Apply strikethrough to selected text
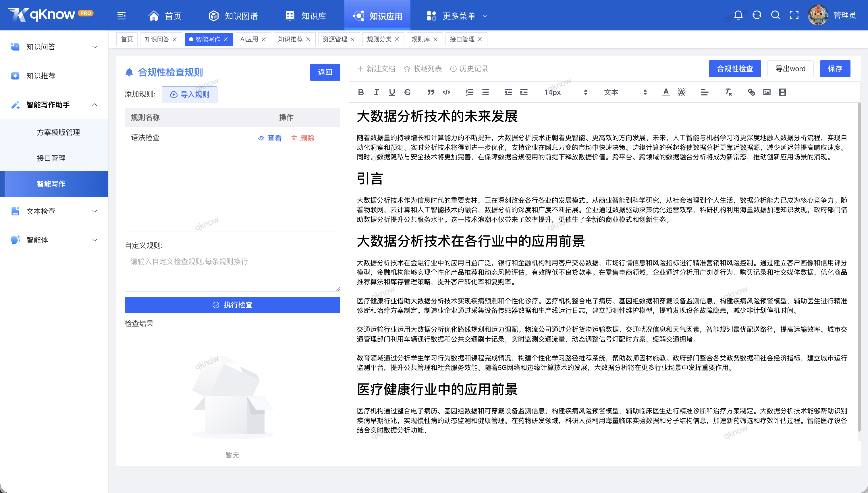This screenshot has width=868, height=493. (408, 92)
